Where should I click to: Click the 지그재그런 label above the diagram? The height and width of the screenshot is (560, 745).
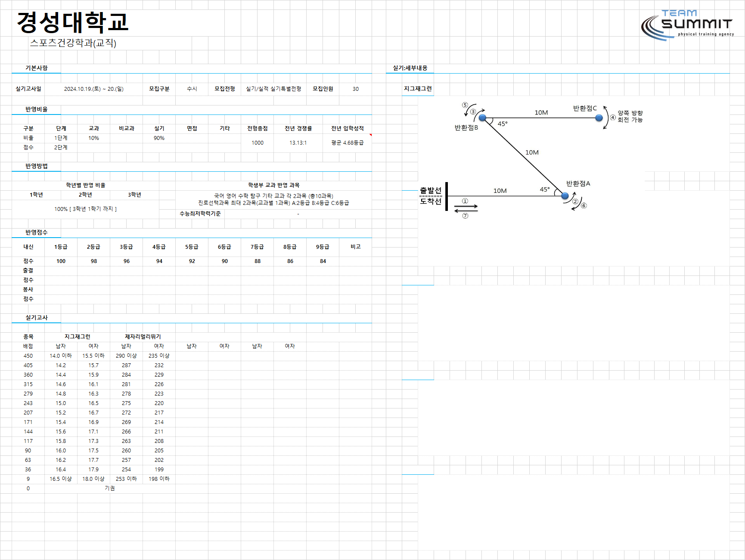418,89
